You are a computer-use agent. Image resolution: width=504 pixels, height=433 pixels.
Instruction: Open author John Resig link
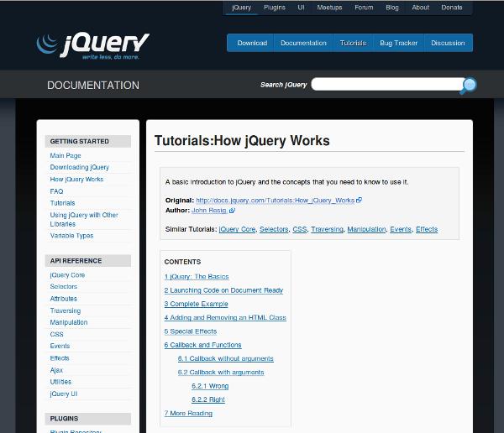(x=209, y=211)
